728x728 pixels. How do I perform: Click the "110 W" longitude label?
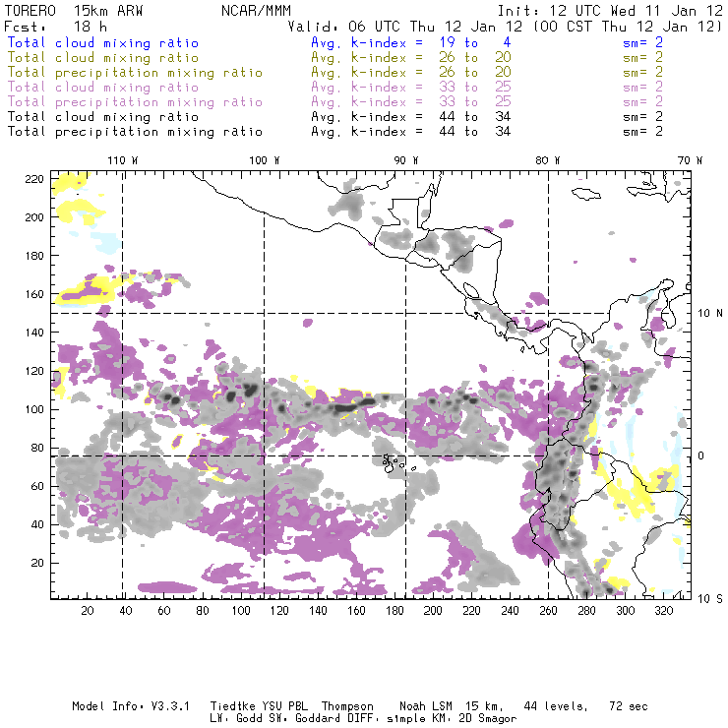pyautogui.click(x=123, y=160)
